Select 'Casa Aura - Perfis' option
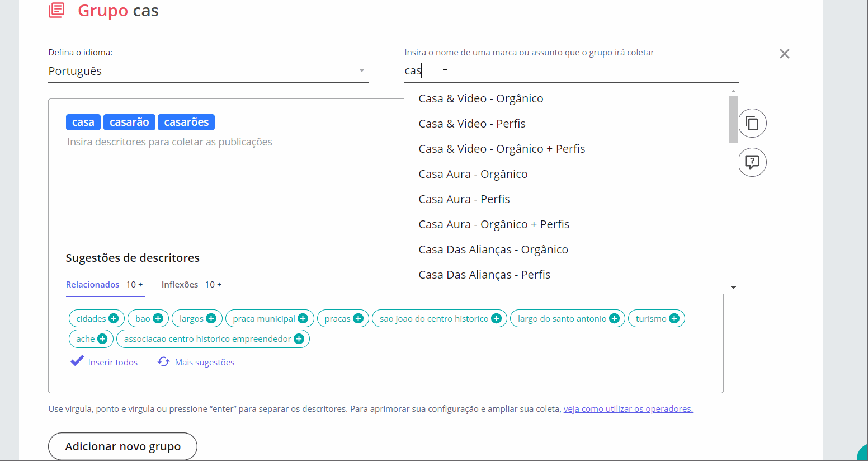The image size is (868, 461). point(464,199)
